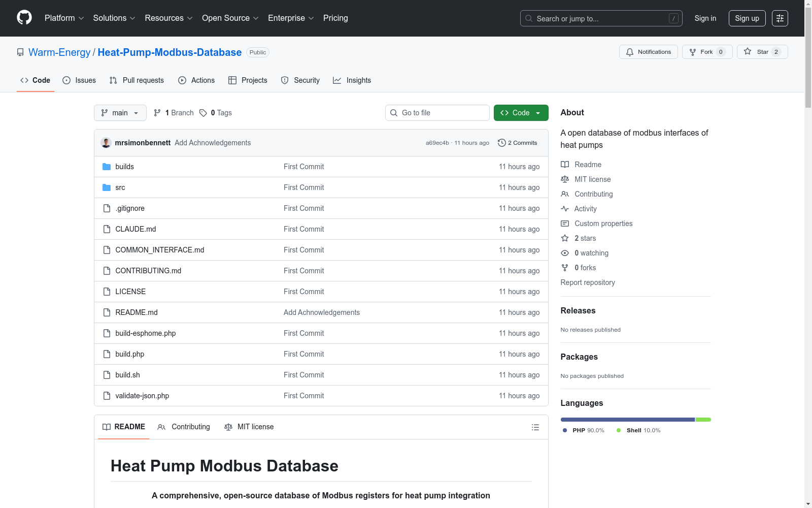Open the Actions tab

(x=196, y=80)
